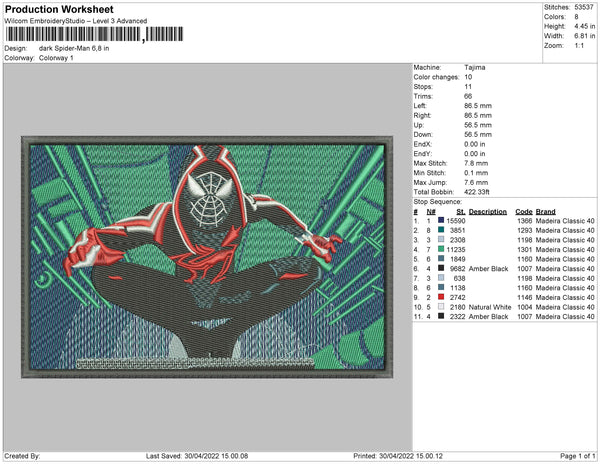Click thread code '1301' in row 4
The height and width of the screenshot is (464, 600).
click(x=525, y=249)
